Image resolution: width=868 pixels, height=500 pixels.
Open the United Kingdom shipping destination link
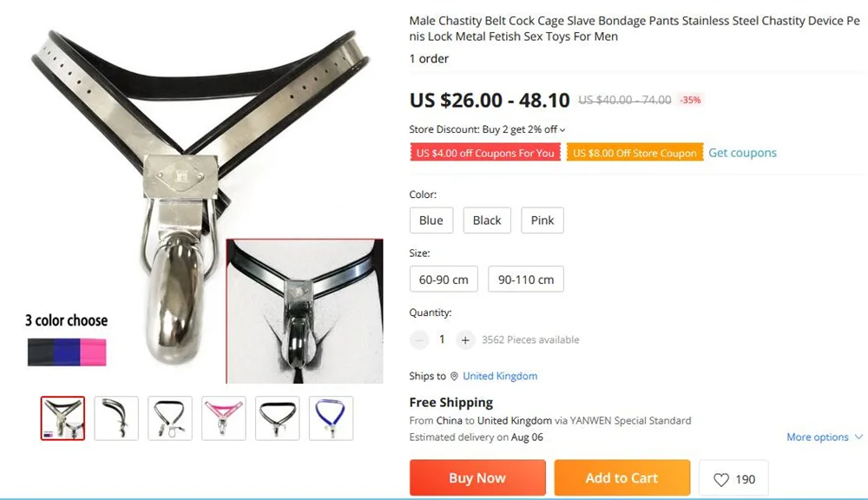(500, 376)
